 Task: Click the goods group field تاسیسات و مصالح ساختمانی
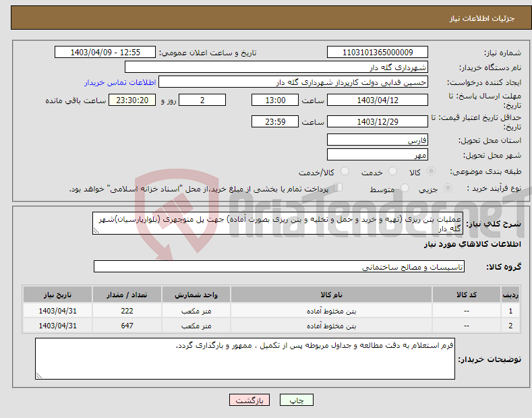click(279, 267)
